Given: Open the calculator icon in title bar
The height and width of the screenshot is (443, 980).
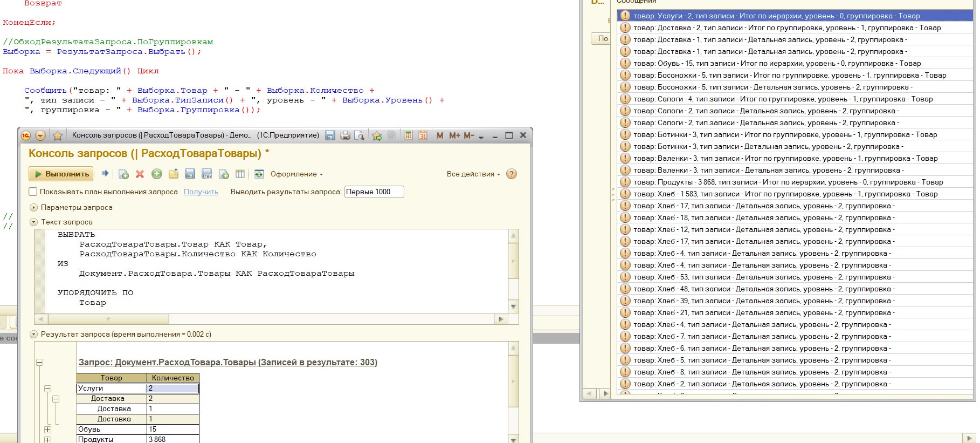Looking at the screenshot, I should (408, 135).
